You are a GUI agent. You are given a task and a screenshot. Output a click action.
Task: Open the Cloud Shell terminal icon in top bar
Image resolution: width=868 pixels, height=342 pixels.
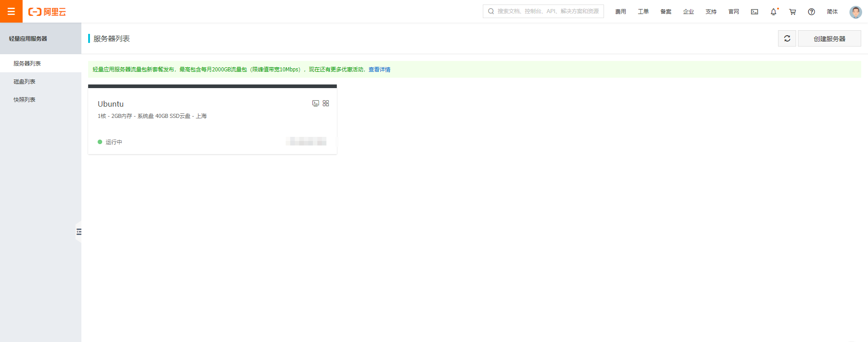[755, 12]
